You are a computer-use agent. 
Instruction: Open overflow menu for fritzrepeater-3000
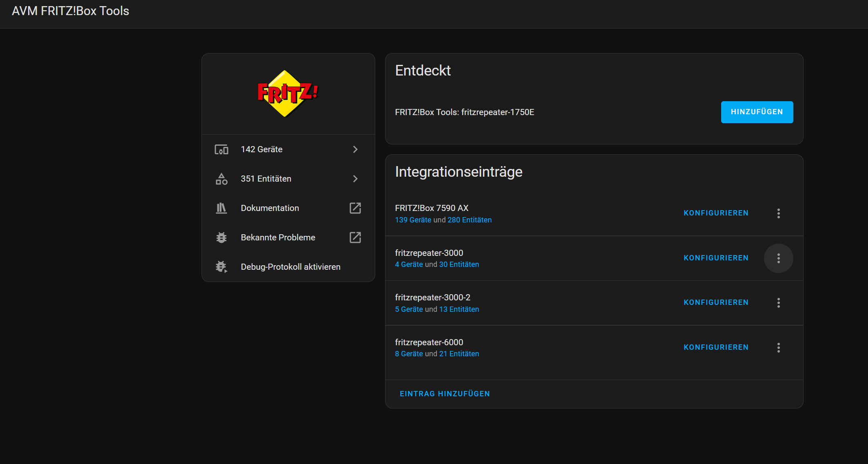point(779,258)
